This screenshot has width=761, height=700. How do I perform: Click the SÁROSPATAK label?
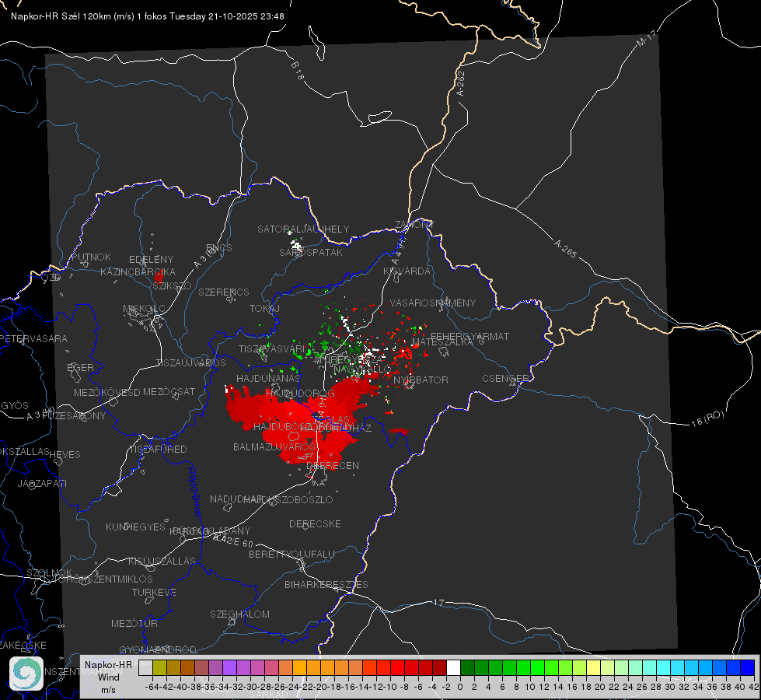[x=311, y=252]
